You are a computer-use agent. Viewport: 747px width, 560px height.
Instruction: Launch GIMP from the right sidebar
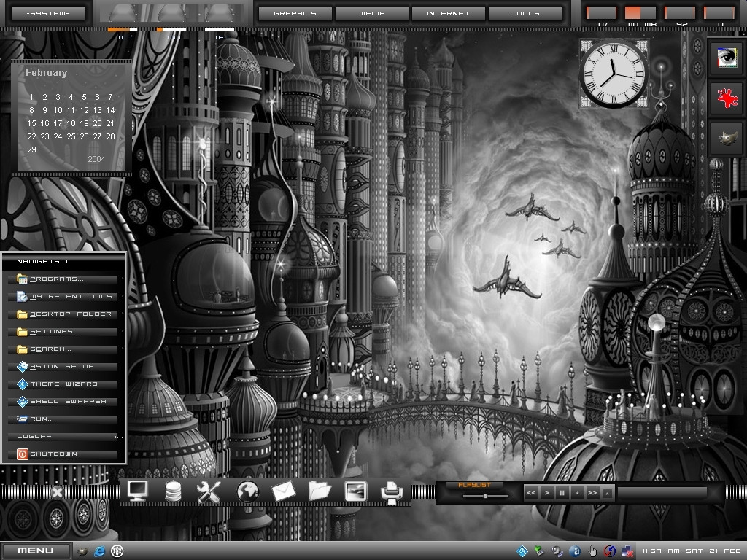[727, 139]
